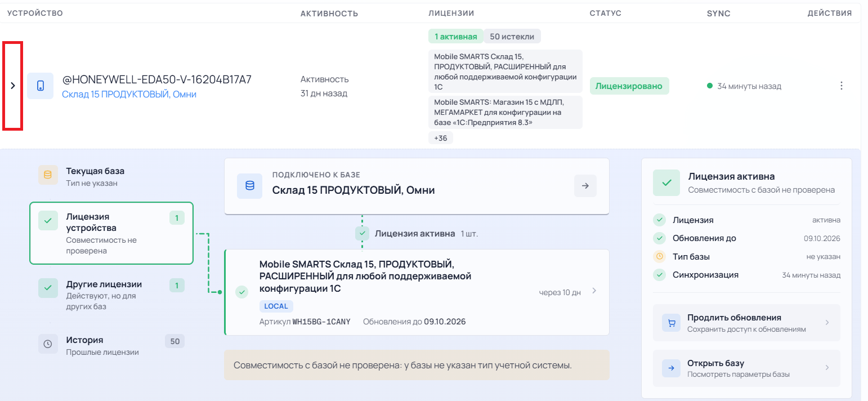Click the warning Совместимость с базой не проверена banner

click(x=417, y=365)
